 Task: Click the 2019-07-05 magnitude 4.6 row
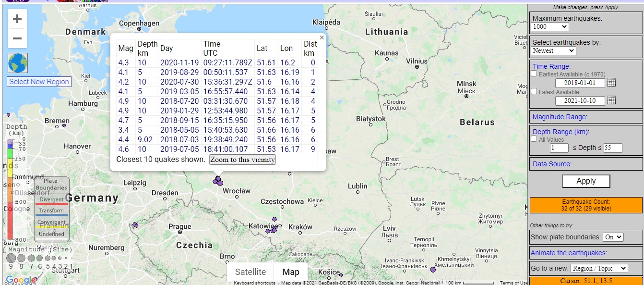click(x=217, y=149)
